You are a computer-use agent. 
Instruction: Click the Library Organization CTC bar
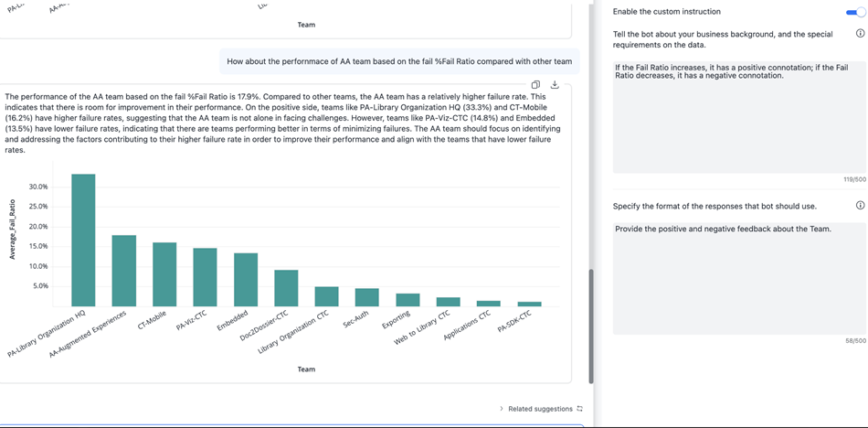pyautogui.click(x=327, y=296)
